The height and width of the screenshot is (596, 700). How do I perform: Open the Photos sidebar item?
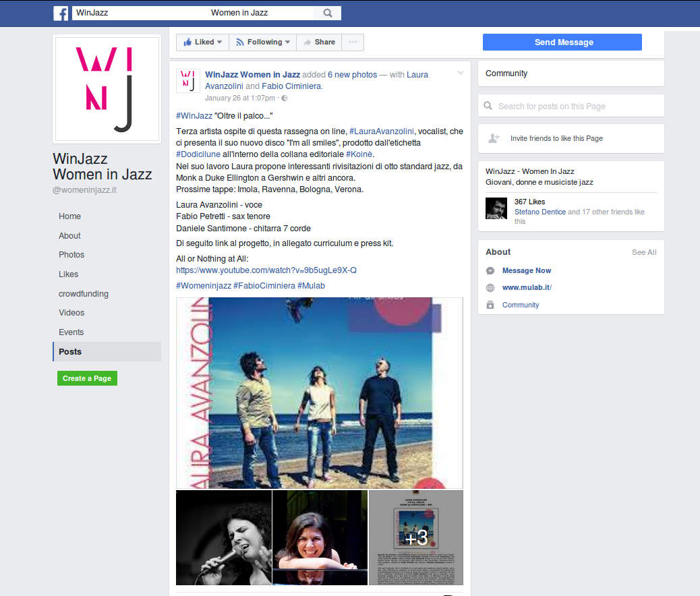tap(71, 254)
